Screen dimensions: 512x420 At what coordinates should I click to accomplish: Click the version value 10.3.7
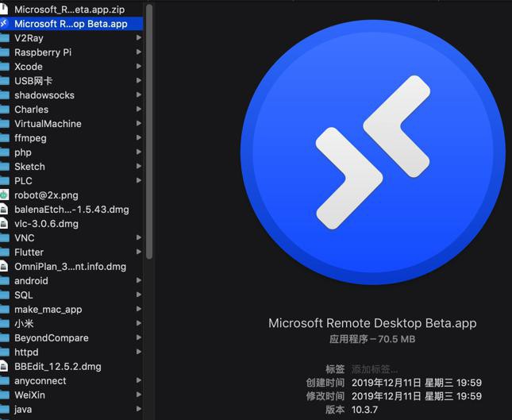(x=364, y=410)
